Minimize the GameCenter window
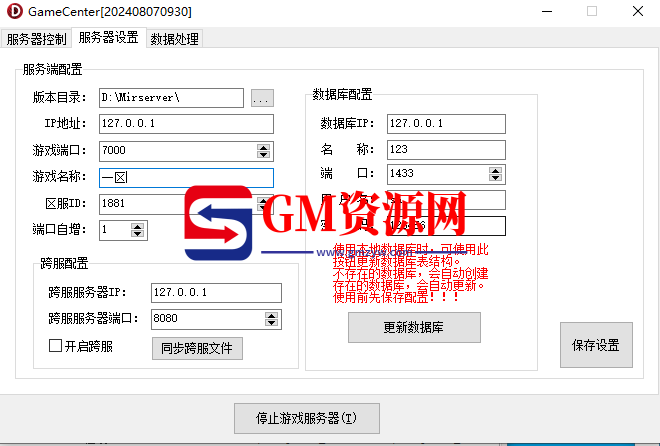Screen dimensions: 660x446 point(547,11)
